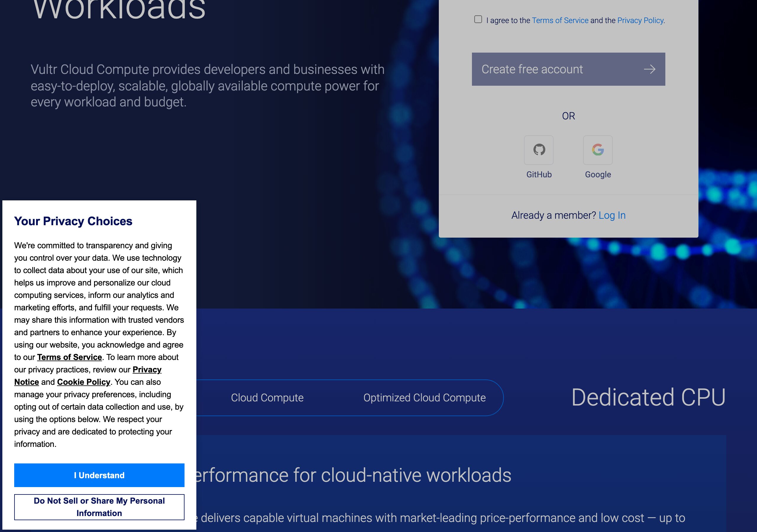Viewport: 757px width, 532px height.
Task: Click the Vultr Cloud Compute description paragraph
Action: [208, 86]
